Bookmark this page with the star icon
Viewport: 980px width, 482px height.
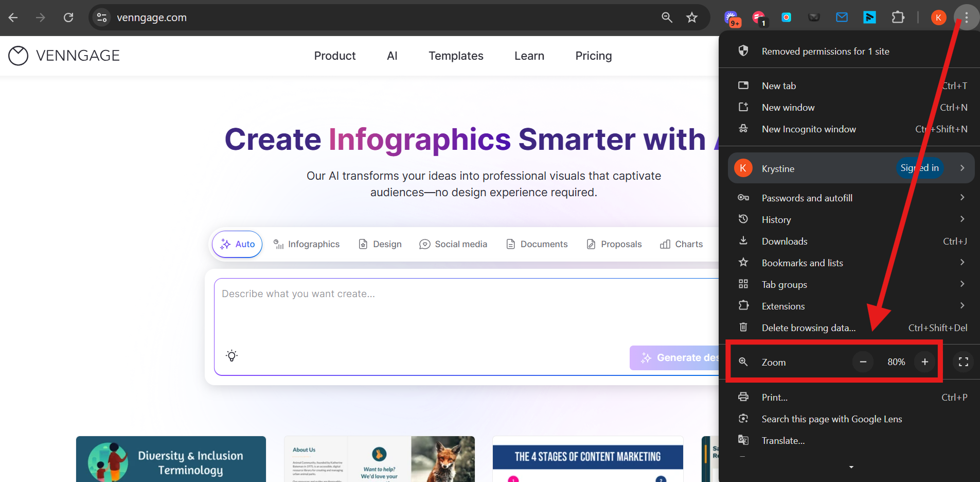tap(691, 18)
